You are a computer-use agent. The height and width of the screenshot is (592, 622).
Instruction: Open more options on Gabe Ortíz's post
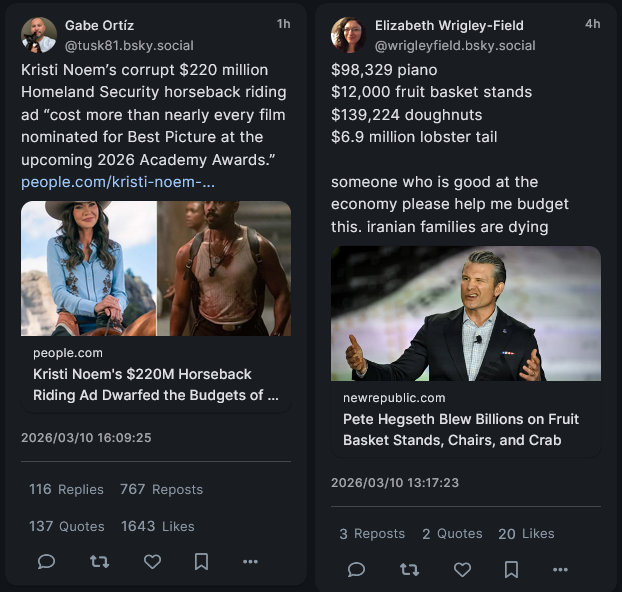(x=250, y=562)
